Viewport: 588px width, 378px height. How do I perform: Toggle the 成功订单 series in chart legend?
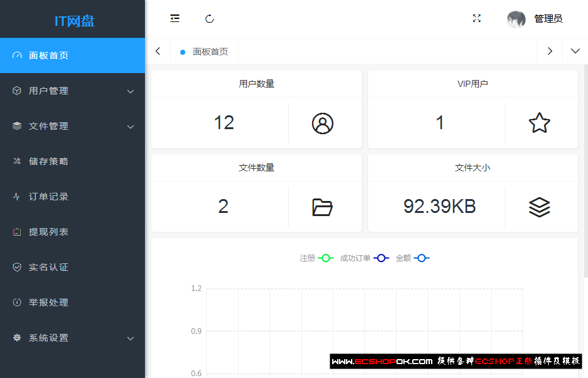click(x=364, y=258)
